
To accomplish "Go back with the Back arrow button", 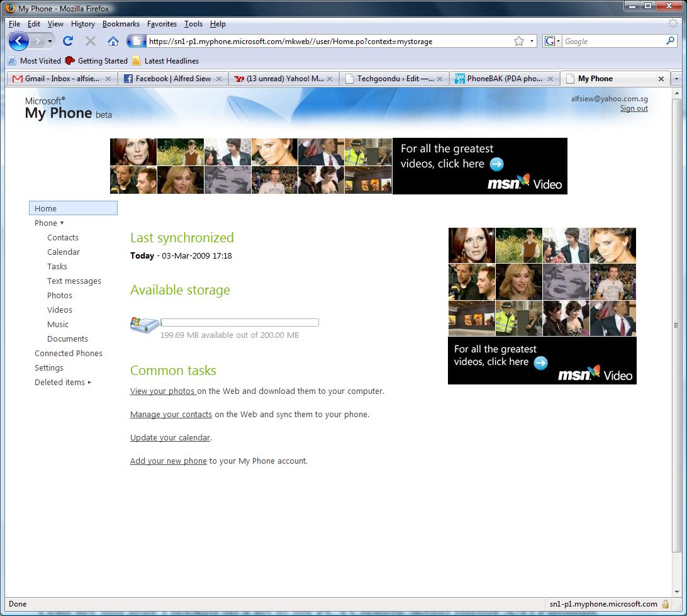I will 18,42.
